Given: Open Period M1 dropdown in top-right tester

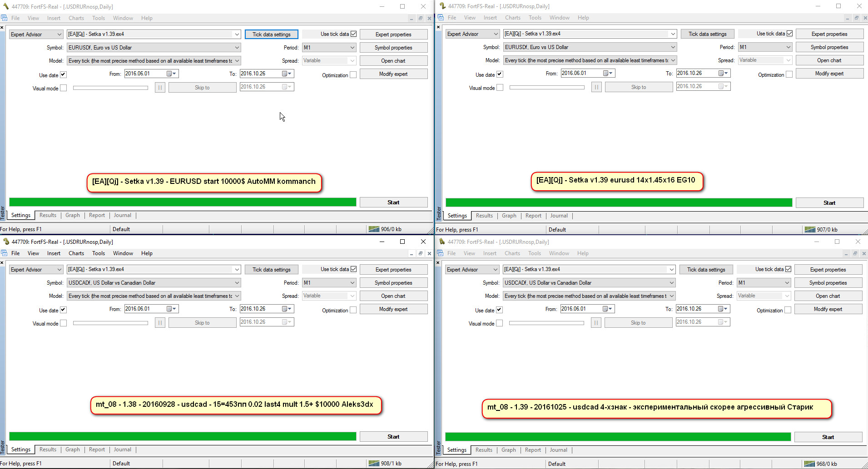Looking at the screenshot, I should (765, 47).
